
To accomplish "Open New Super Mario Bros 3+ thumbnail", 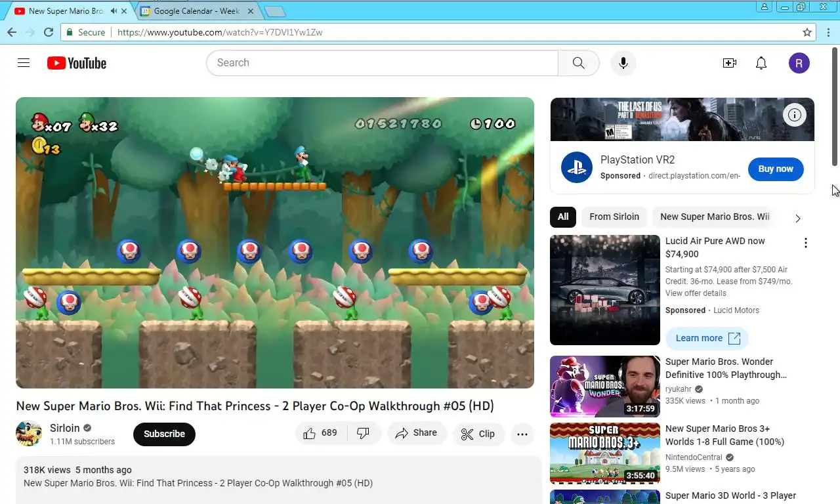I will coord(605,453).
